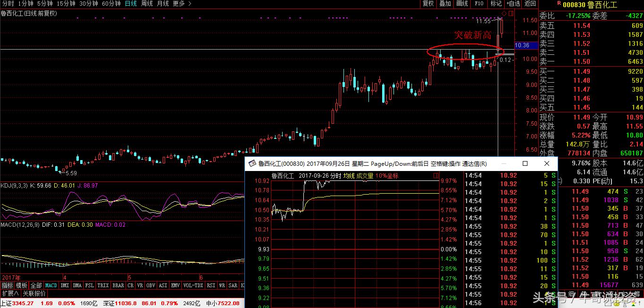Choose the CR indicator
Screen dimensions: 644x308
[131, 285]
